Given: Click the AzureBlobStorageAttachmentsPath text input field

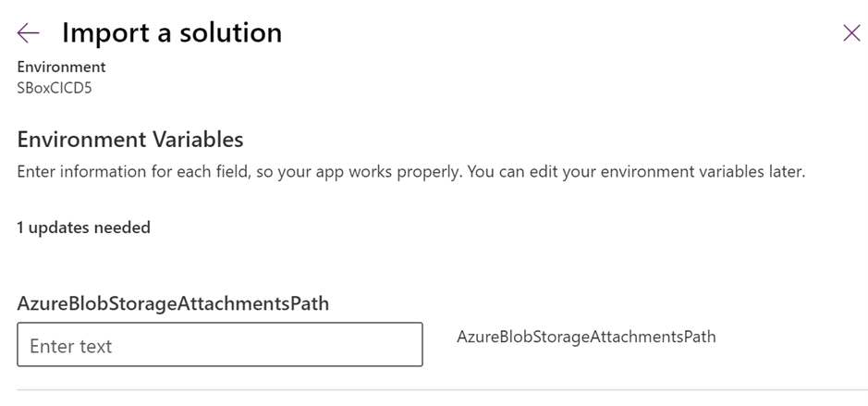Looking at the screenshot, I should pyautogui.click(x=219, y=344).
